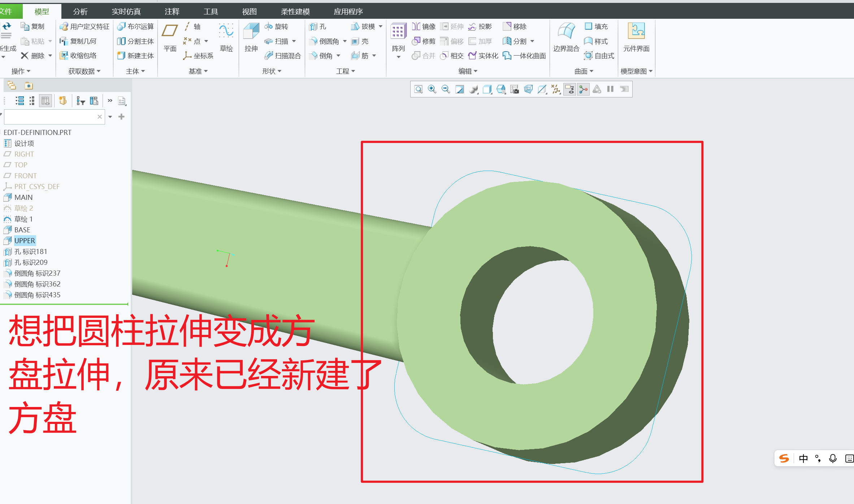Click Zoom In in the view toolbar

click(x=432, y=89)
